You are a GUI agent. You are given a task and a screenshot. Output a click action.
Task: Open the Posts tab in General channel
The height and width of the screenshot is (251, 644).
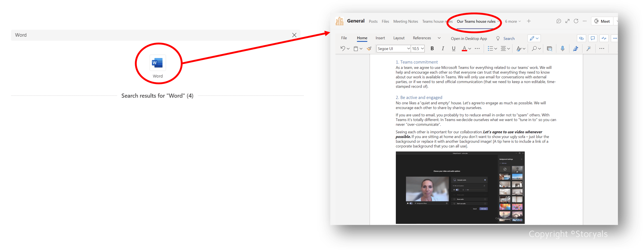373,21
